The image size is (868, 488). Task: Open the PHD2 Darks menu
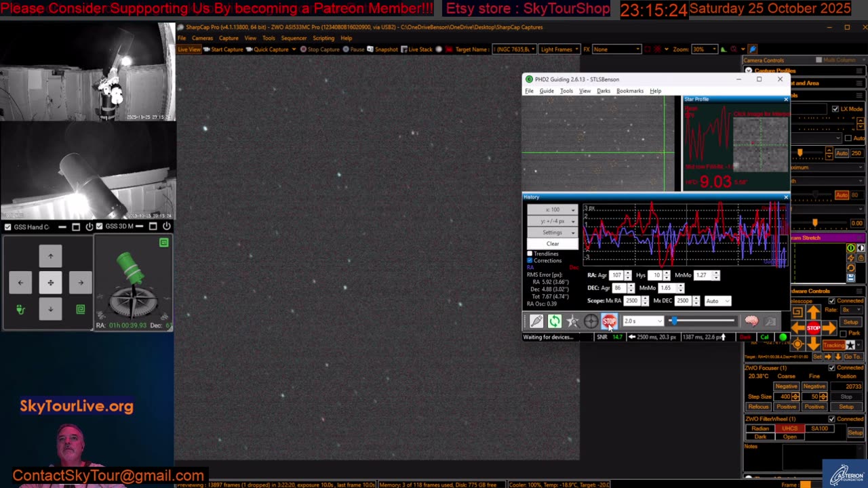(x=603, y=91)
